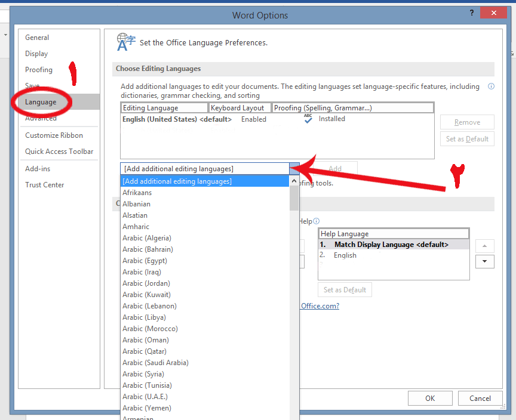This screenshot has height=420, width=516.
Task: Click Cancel to discard changes
Action: (x=480, y=399)
